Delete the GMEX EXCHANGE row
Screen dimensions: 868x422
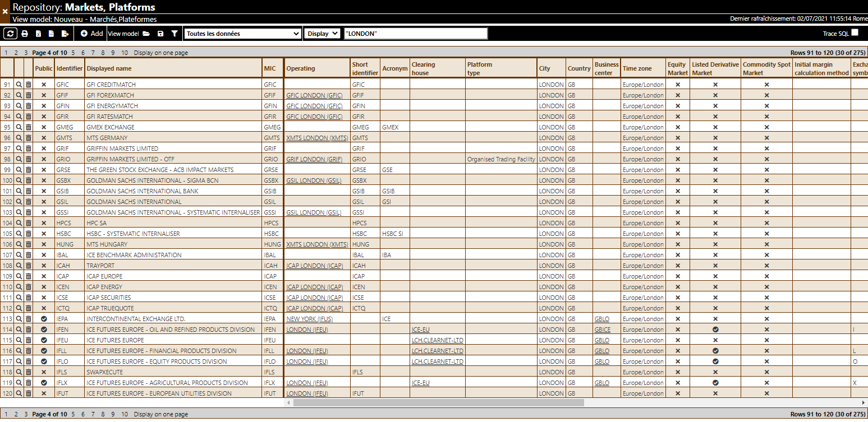tap(29, 127)
